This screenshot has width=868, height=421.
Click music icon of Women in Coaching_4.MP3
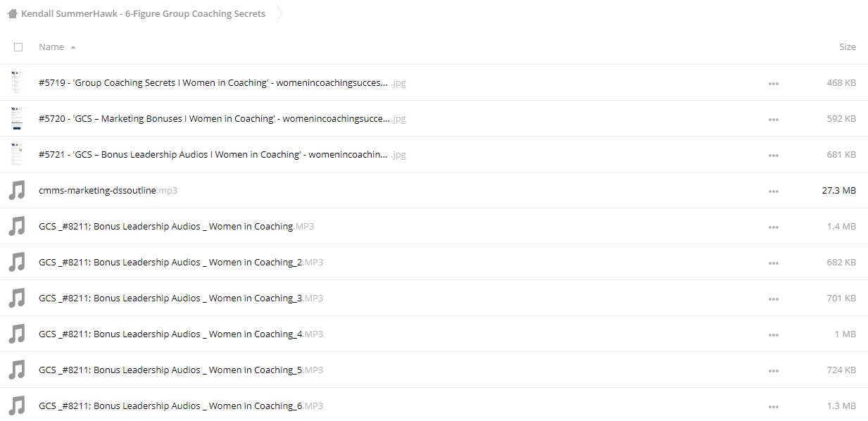pyautogui.click(x=17, y=334)
